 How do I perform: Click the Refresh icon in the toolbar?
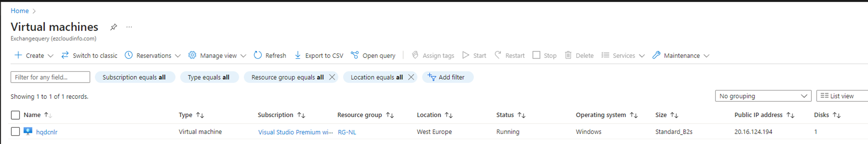pos(258,55)
